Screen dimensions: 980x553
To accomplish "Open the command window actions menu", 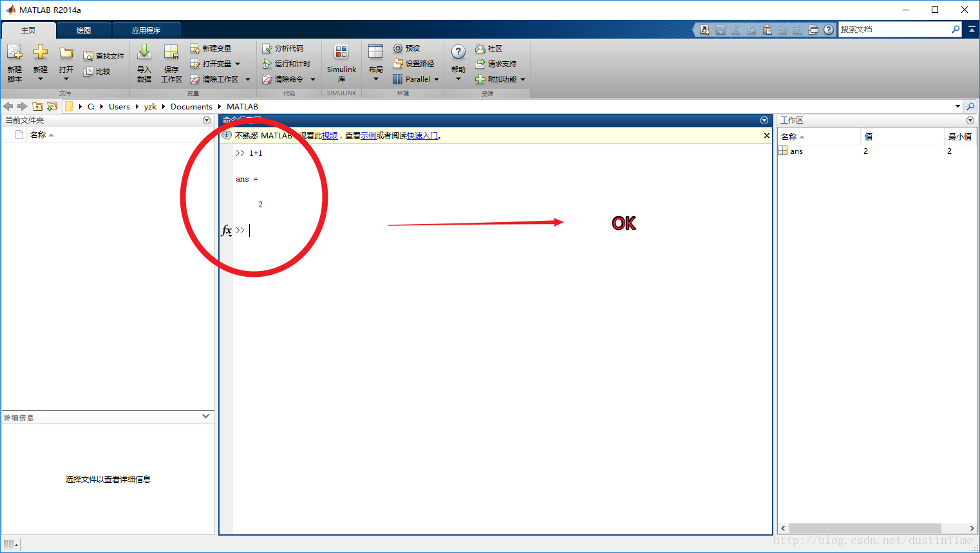I will point(764,120).
